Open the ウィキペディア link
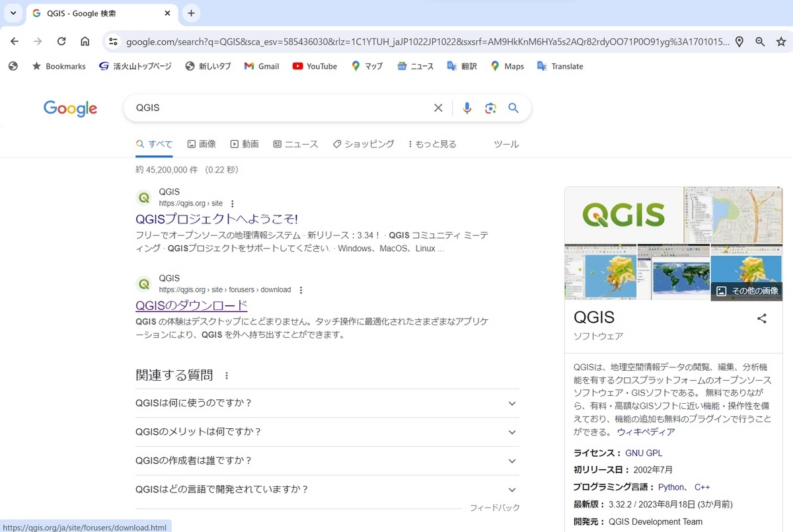Screen dimensions: 793x532 (x=646, y=432)
